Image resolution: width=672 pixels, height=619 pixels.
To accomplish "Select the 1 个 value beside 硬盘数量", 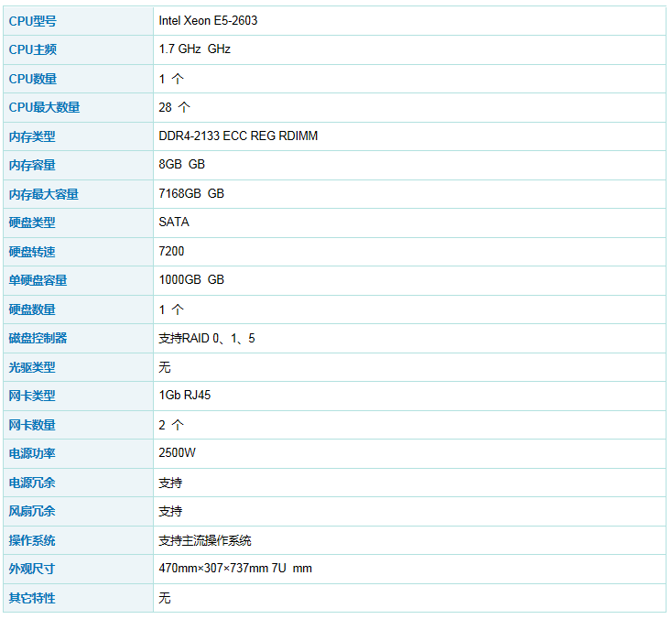I will [x=171, y=309].
